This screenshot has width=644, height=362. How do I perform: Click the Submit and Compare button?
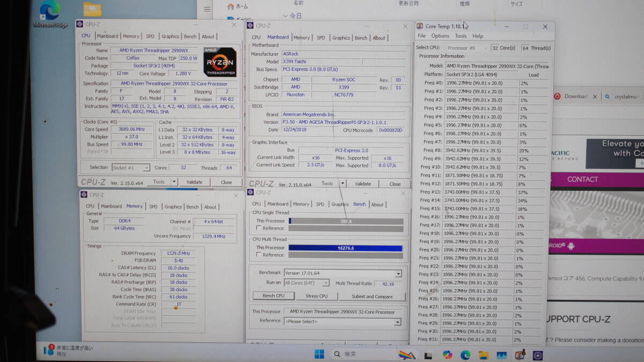[x=372, y=296]
